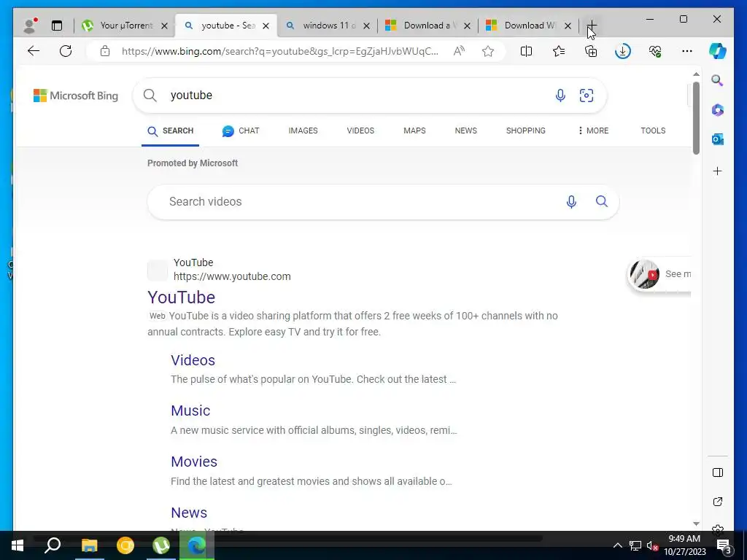The image size is (747, 560).
Task: Open the Bing CHAT tab
Action: [x=241, y=131]
